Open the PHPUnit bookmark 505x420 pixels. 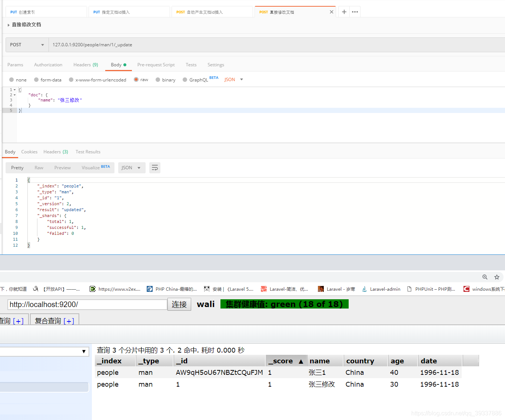click(x=431, y=289)
